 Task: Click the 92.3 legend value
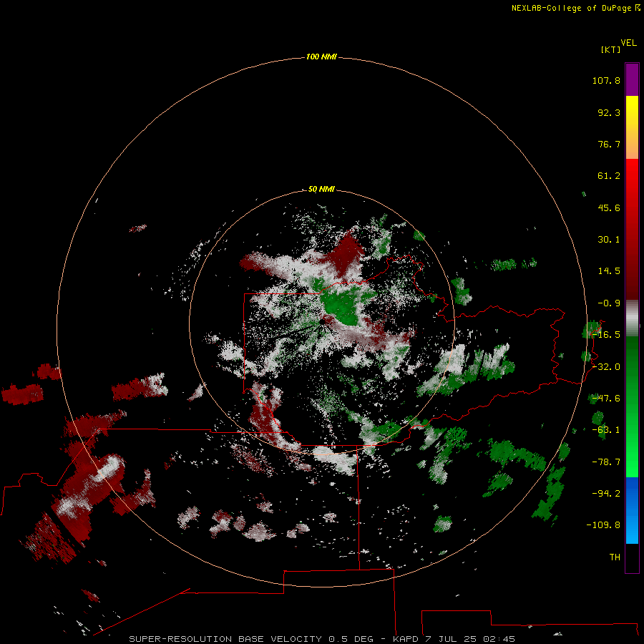[x=609, y=112]
